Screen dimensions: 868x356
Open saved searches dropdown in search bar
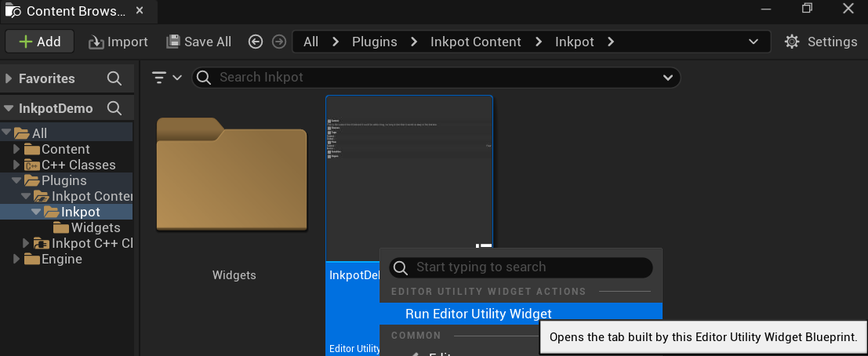tap(667, 78)
